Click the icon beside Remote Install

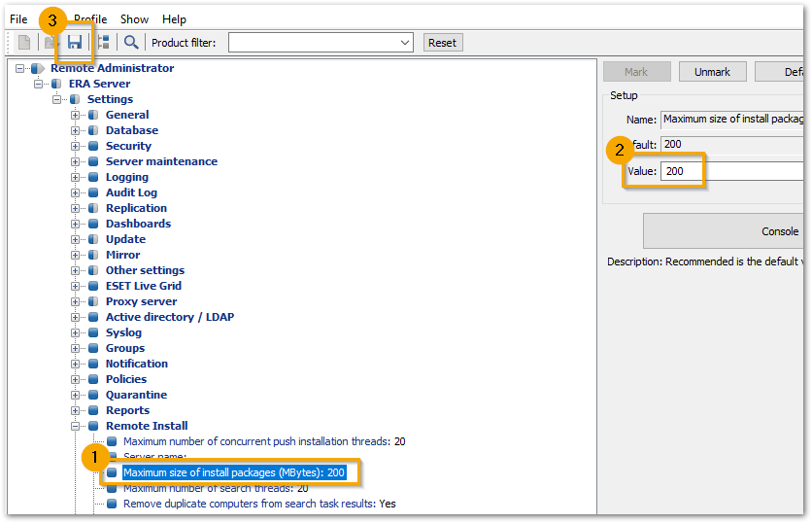tap(94, 426)
